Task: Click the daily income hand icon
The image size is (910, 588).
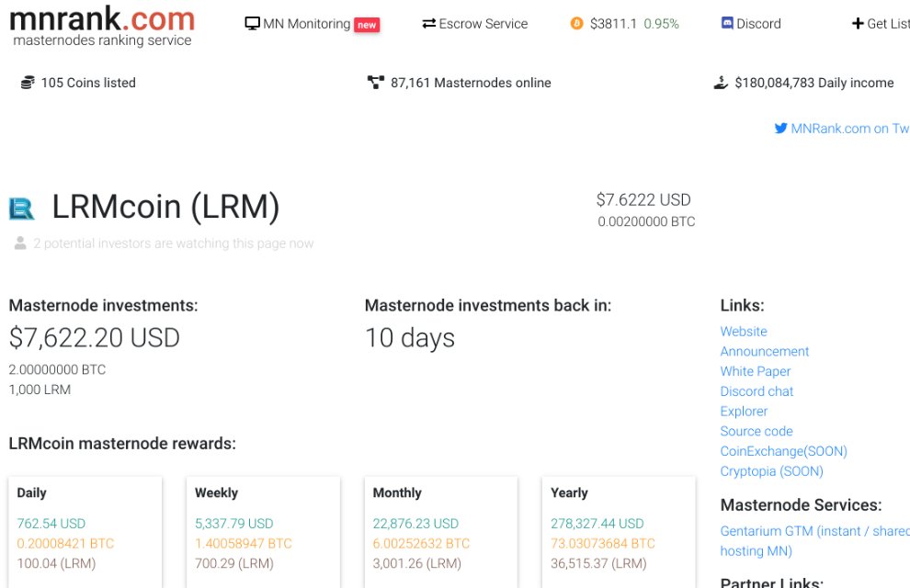Action: [721, 83]
